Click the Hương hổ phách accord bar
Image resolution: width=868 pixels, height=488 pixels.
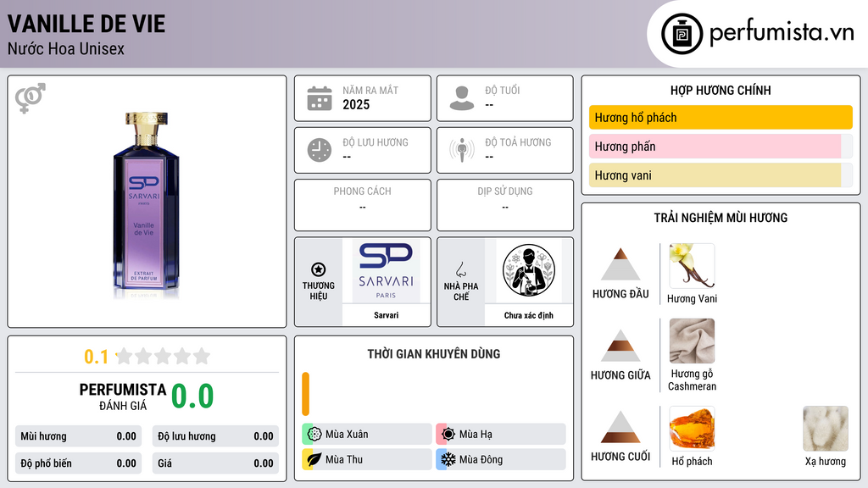[721, 117]
